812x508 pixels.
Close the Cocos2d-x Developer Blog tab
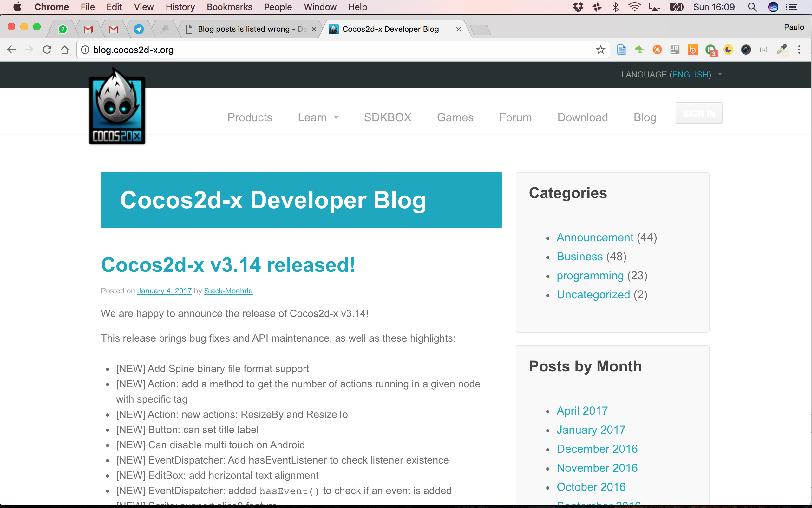pos(458,29)
